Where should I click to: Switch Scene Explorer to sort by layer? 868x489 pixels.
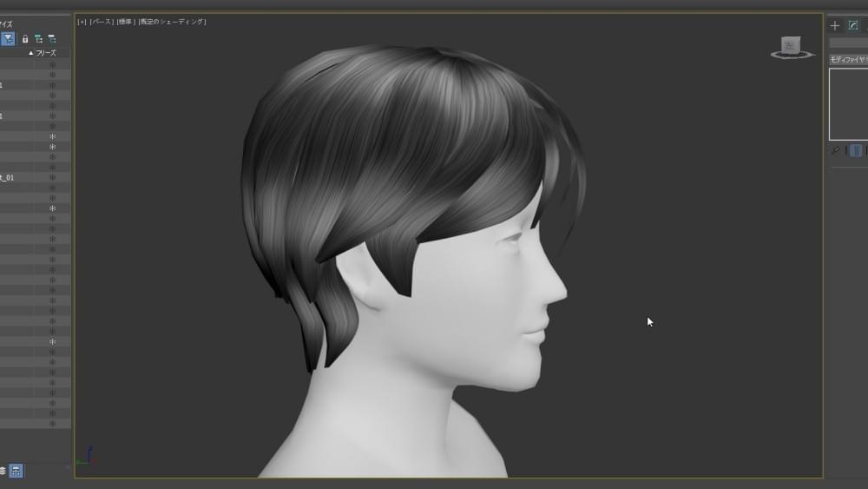(3, 471)
